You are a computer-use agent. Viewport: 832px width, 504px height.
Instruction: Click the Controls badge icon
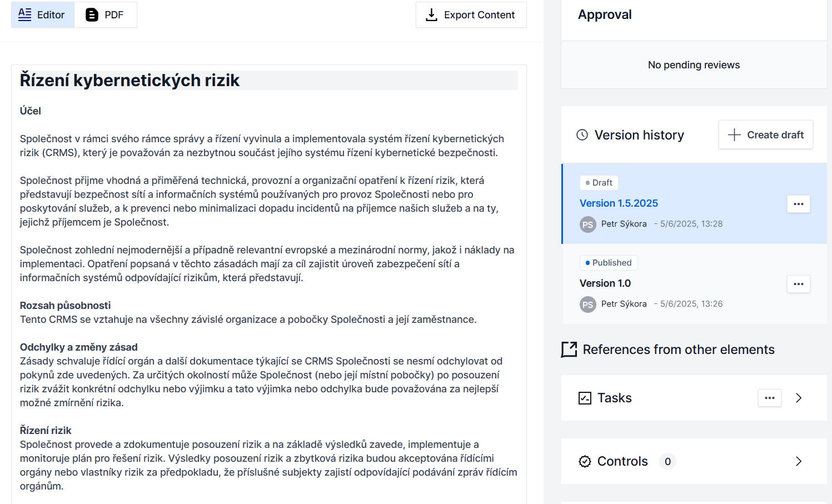585,461
